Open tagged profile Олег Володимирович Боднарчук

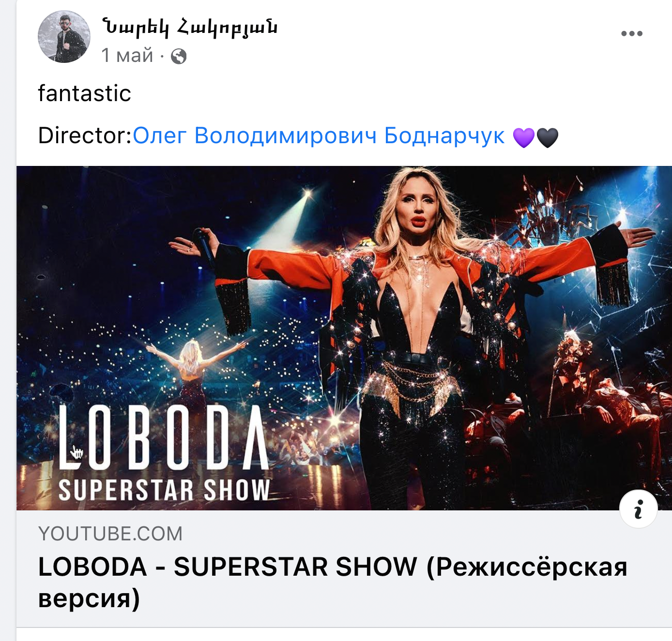pos(319,136)
